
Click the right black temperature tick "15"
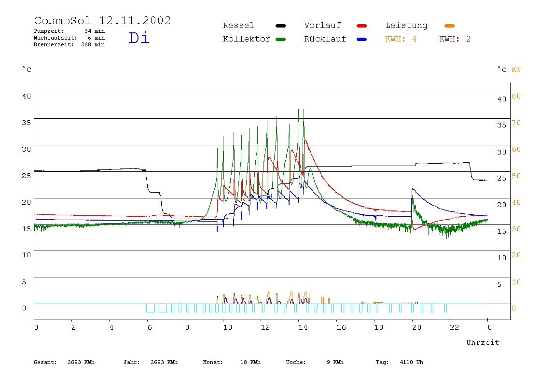(x=502, y=231)
